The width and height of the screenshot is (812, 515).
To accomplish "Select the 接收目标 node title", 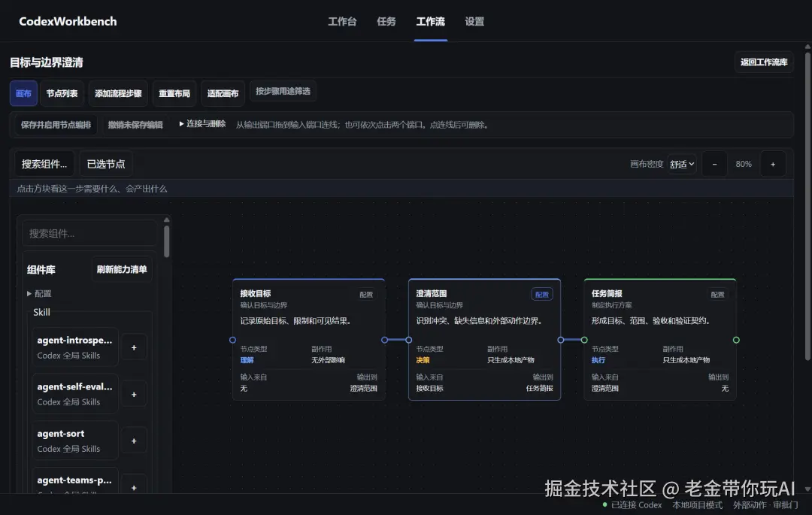I will coord(256,293).
